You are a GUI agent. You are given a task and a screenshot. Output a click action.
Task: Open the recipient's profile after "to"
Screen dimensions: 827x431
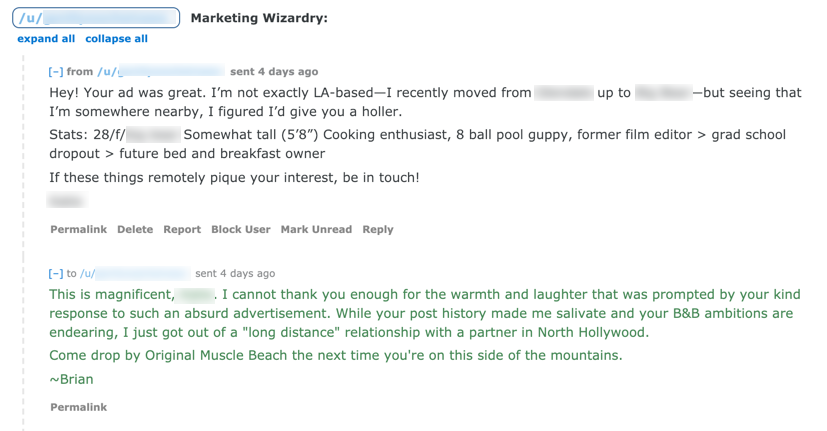coord(134,273)
